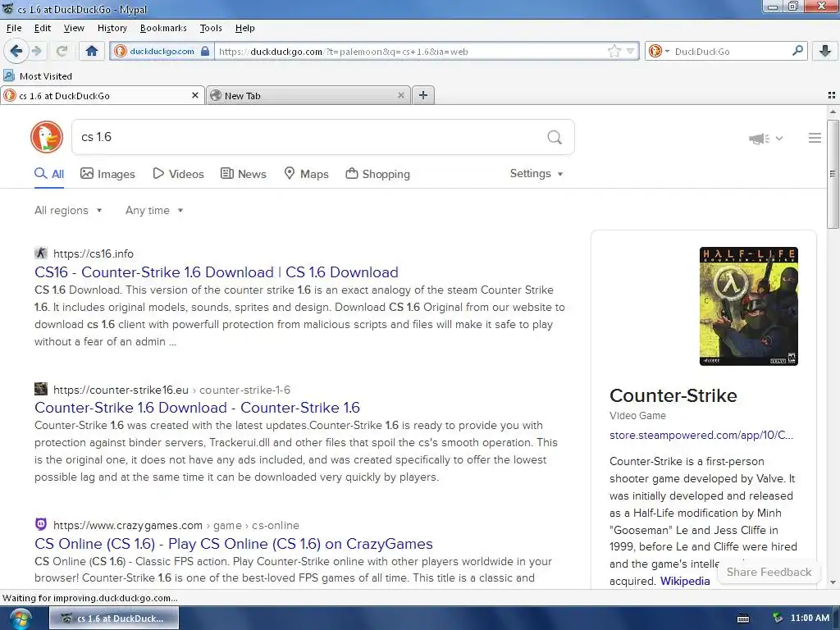
Task: Close the New Tab tab
Action: (x=400, y=95)
